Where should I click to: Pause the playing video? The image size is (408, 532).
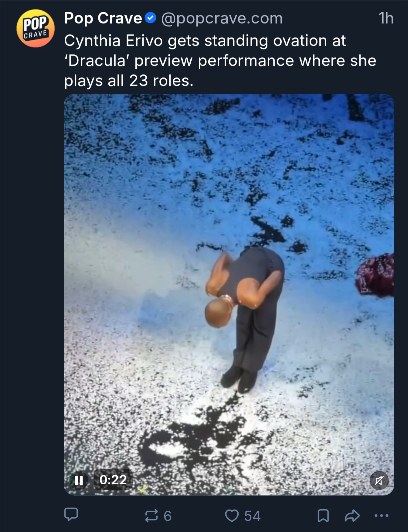(x=79, y=480)
